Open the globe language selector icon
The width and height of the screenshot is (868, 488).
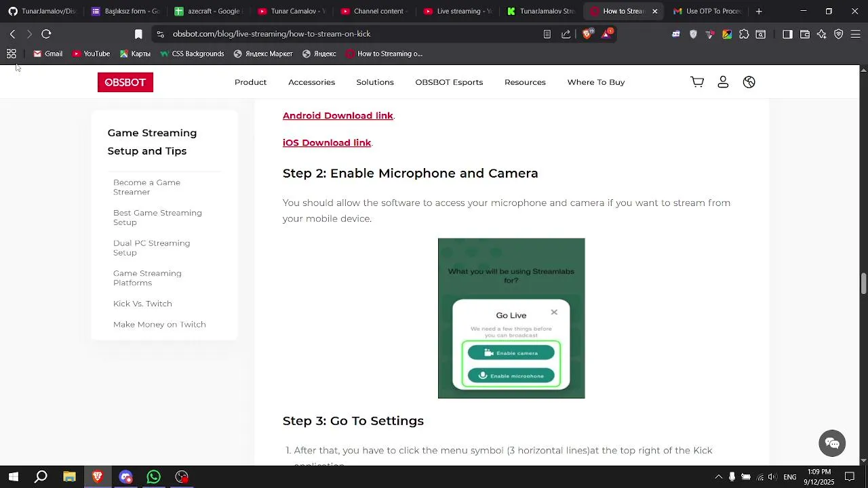(x=749, y=82)
